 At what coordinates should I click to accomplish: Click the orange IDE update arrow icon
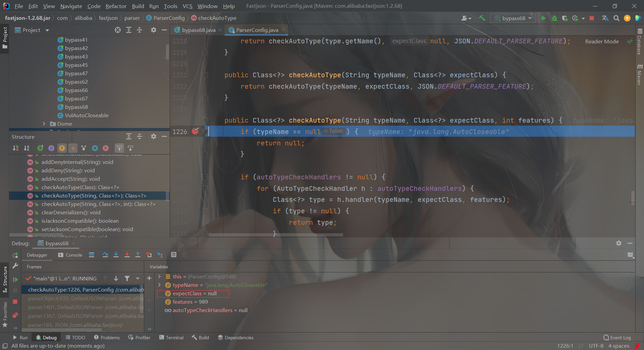click(627, 18)
